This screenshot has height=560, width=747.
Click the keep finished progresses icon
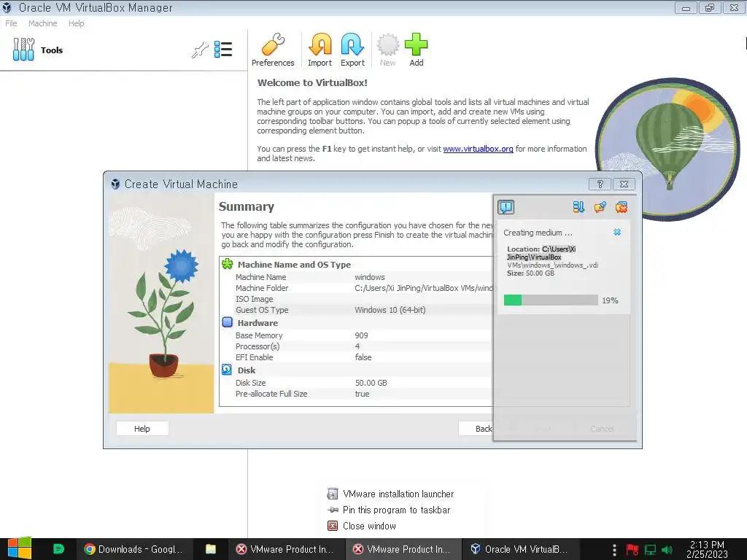coord(600,206)
